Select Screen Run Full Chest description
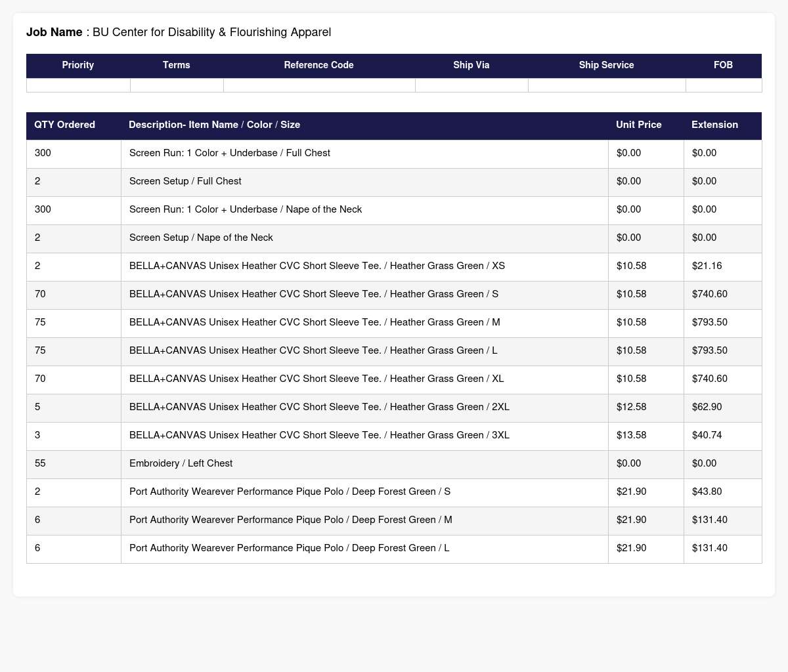Viewport: 788px width, 672px height. point(230,153)
